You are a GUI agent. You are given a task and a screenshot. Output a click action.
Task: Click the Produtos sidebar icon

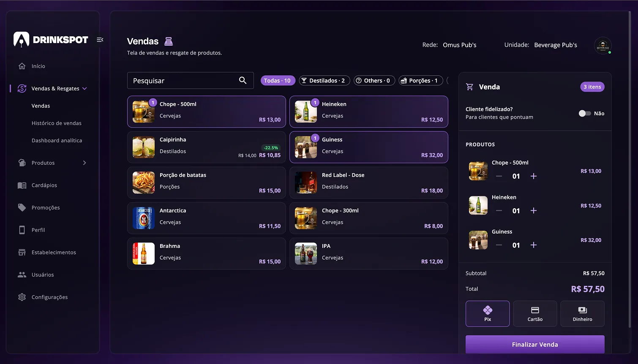pos(22,163)
